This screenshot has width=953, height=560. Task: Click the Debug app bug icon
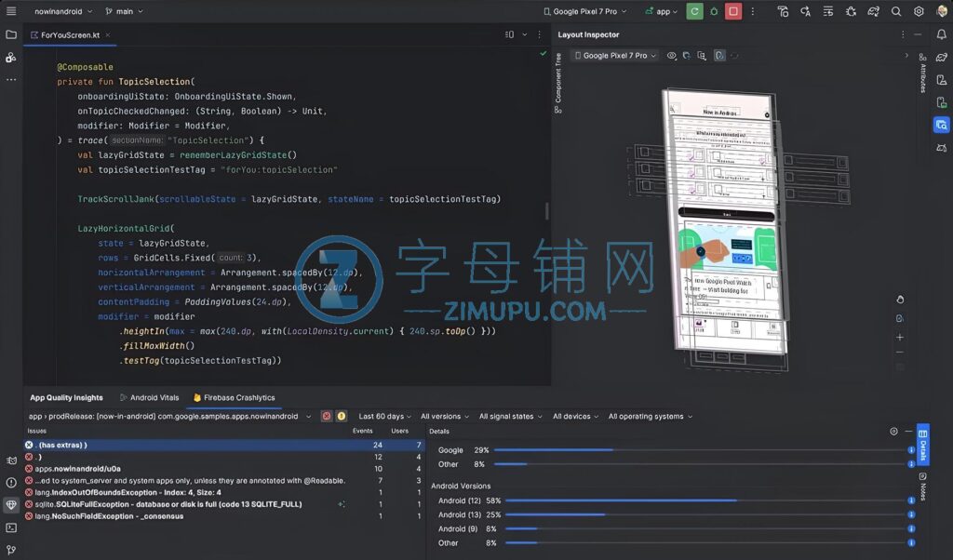[714, 11]
